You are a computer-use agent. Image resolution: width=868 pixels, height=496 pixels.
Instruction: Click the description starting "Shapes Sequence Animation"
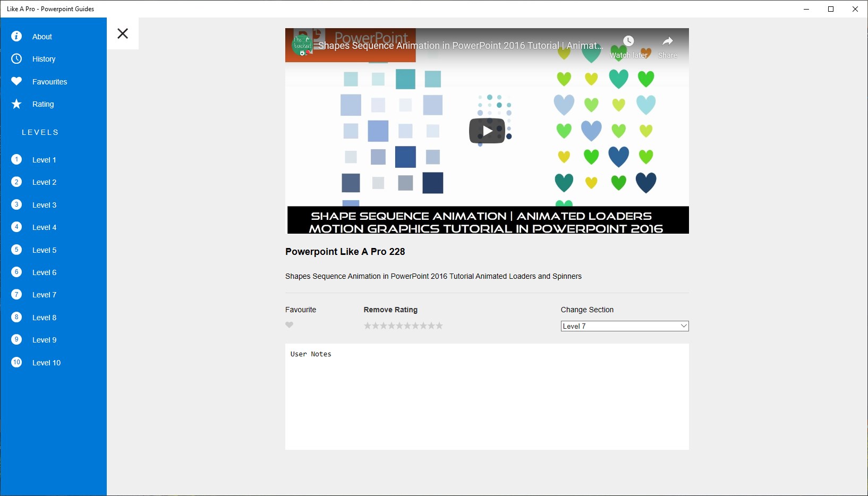point(433,276)
